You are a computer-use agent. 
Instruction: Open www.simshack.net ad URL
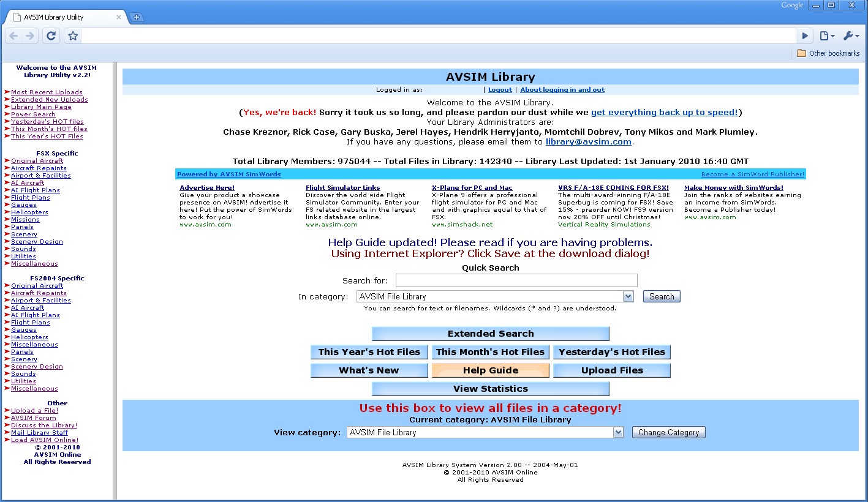tap(462, 225)
